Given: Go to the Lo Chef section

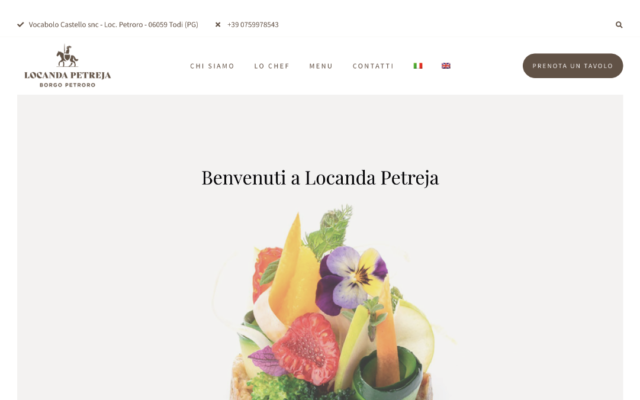Looking at the screenshot, I should tap(271, 66).
